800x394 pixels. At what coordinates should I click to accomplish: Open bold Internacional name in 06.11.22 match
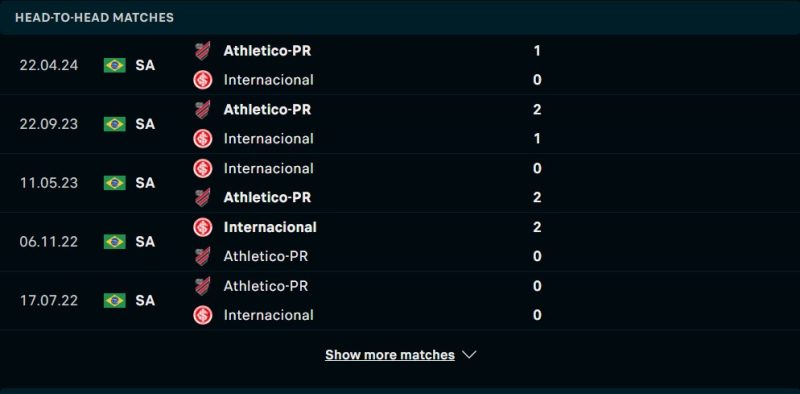(270, 227)
